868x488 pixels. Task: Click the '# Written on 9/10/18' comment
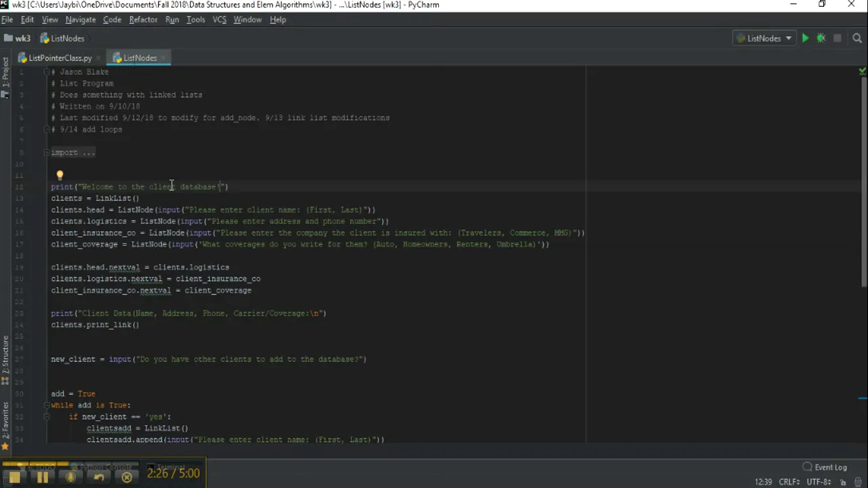[96, 106]
